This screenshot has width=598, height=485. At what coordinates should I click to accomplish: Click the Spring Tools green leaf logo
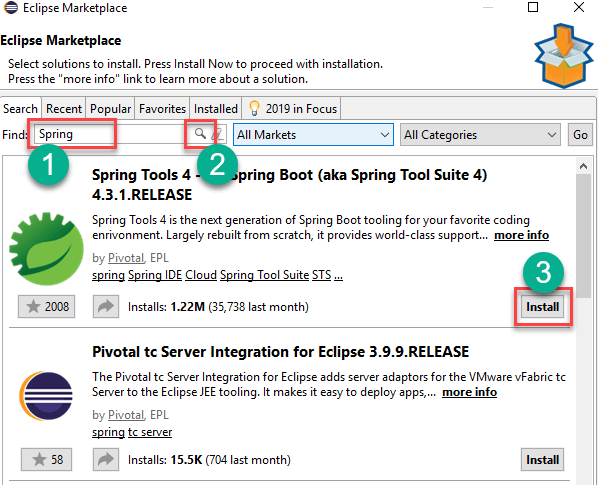46,249
